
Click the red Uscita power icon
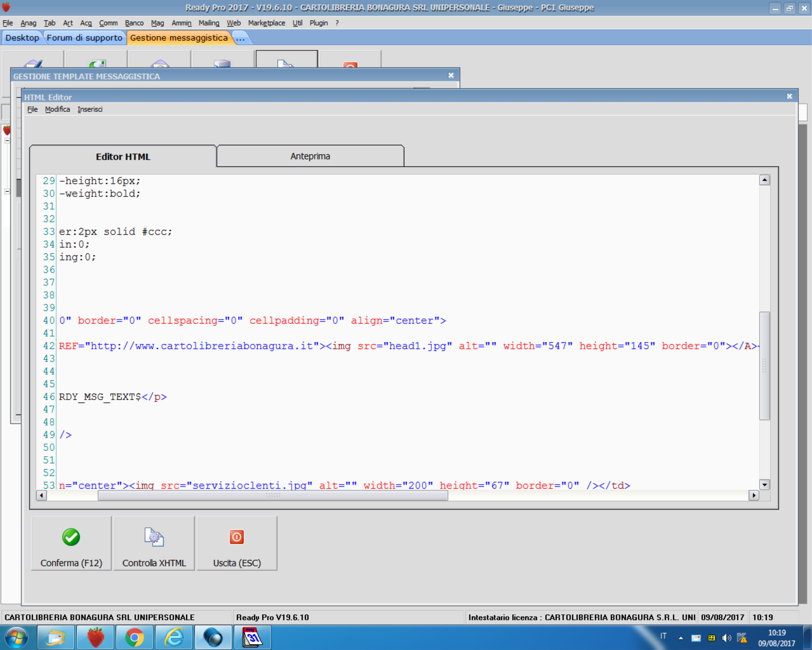pos(237,537)
